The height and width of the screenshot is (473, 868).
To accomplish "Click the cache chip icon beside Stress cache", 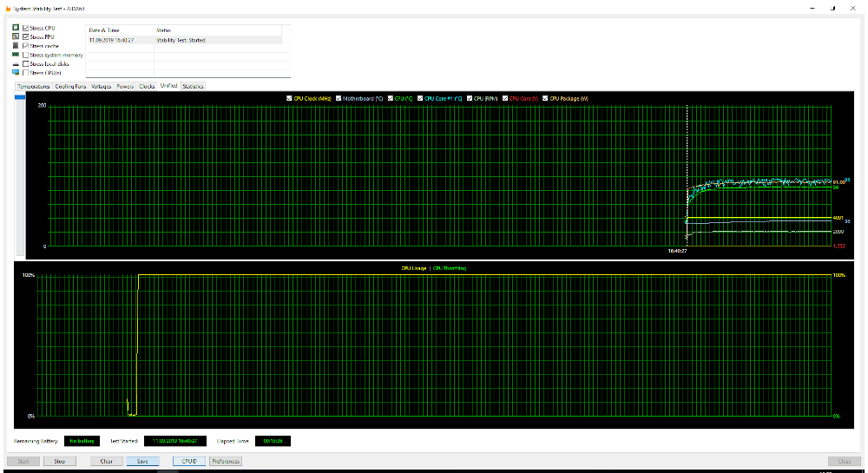I will [x=16, y=45].
